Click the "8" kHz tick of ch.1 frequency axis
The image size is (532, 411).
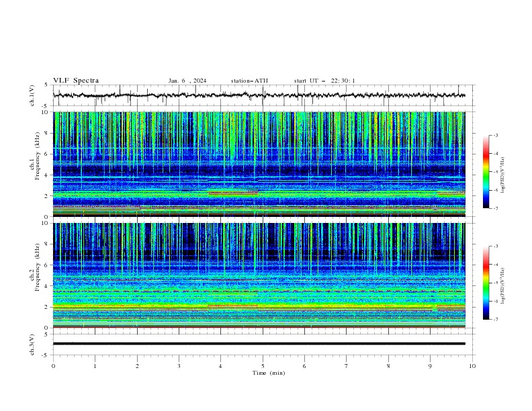click(47, 133)
